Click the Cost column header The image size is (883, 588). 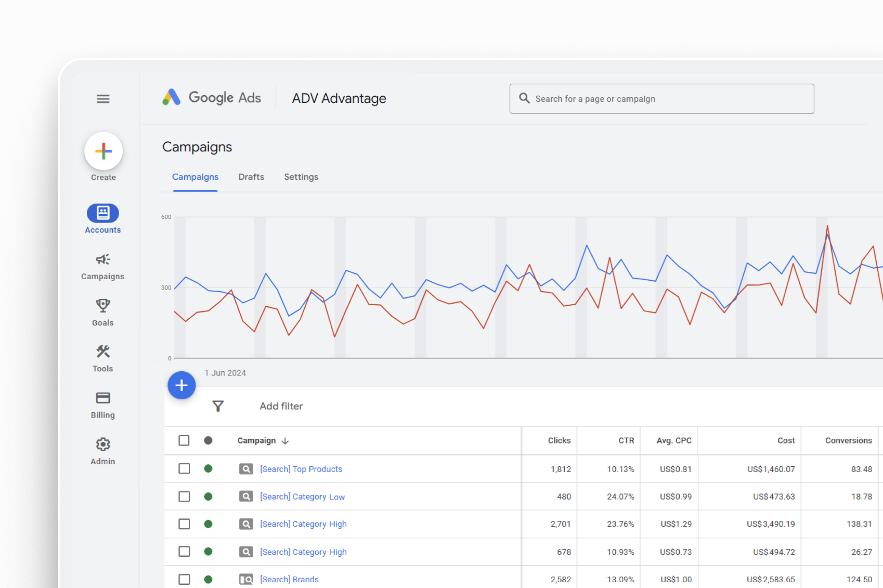pos(786,440)
